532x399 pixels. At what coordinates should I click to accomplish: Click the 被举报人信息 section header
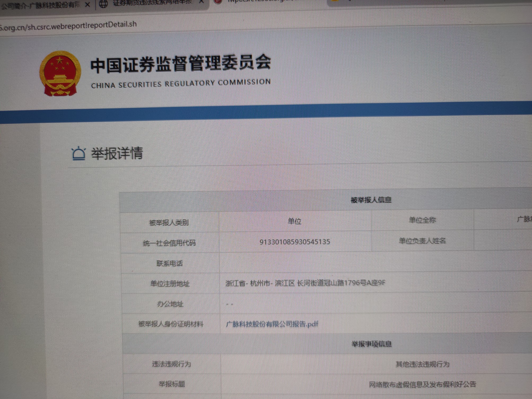click(371, 200)
